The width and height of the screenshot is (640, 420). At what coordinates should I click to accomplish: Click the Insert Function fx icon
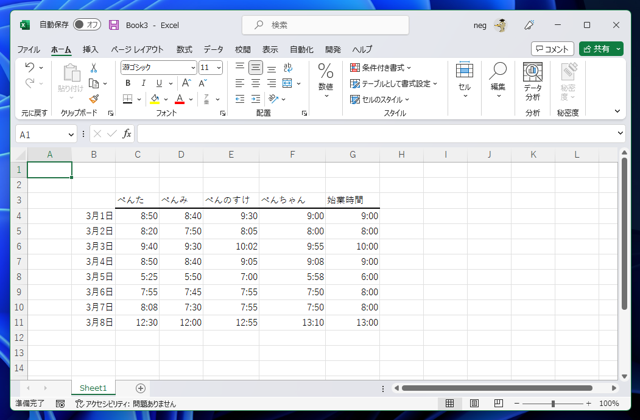pos(127,134)
